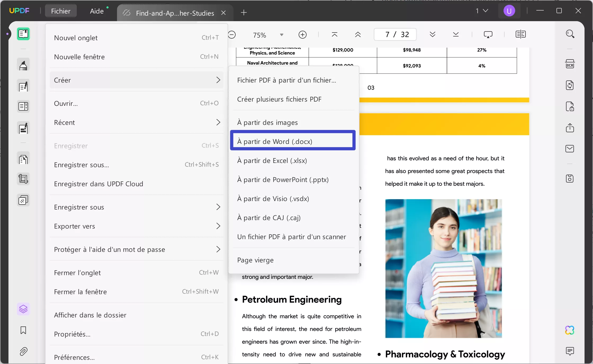Open the Attachments paperclip panel

tap(23, 351)
